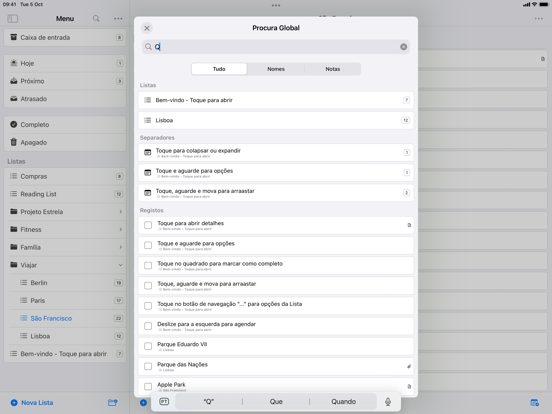The width and height of the screenshot is (552, 414).
Task: Tap the PT keyboard language icon
Action: coord(164,401)
